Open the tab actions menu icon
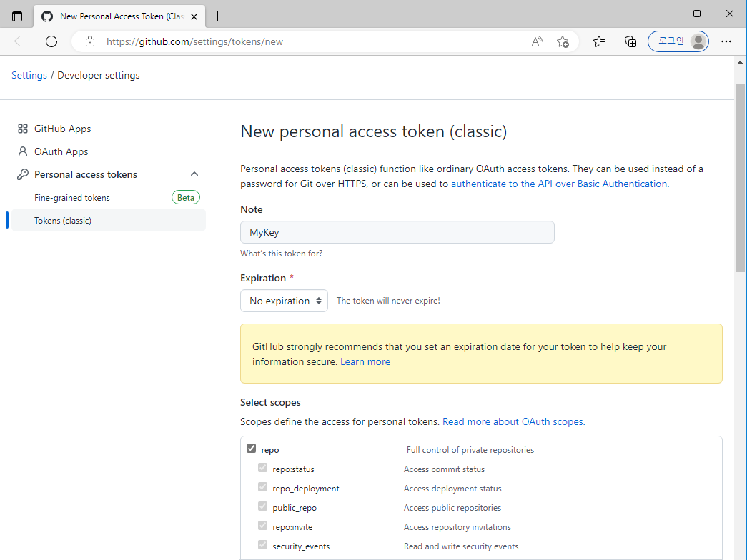747x560 pixels. [x=17, y=16]
